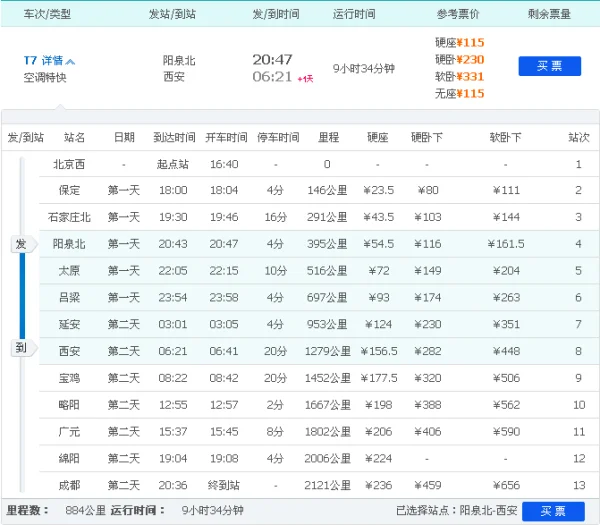This screenshot has width=600, height=525.
Task: Click the 停车时间 table header
Action: point(278,137)
